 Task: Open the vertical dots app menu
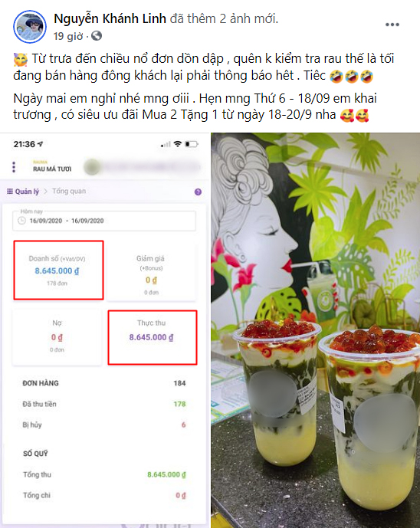click(x=14, y=167)
